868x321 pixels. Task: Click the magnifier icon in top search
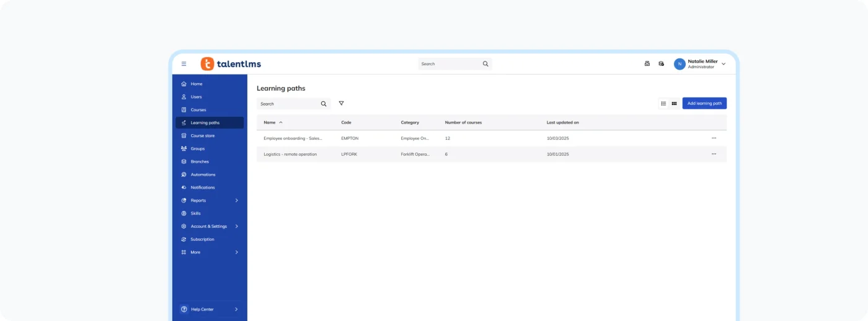point(485,64)
